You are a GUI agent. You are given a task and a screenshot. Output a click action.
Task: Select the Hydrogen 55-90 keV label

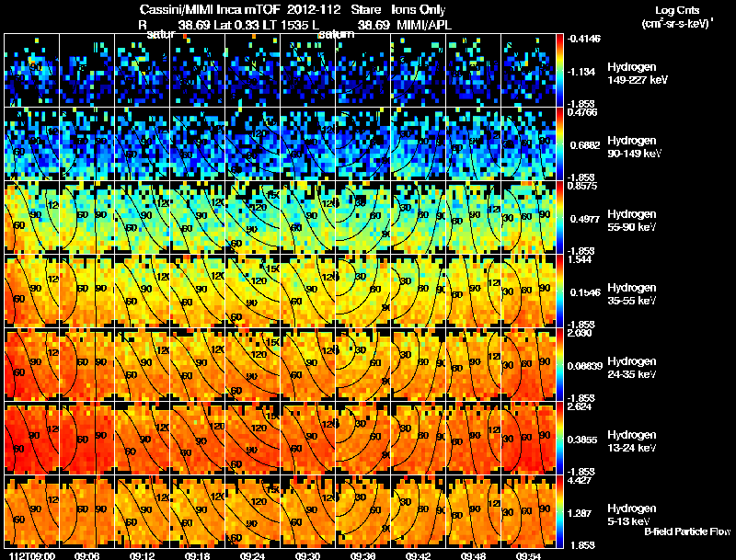(631, 221)
